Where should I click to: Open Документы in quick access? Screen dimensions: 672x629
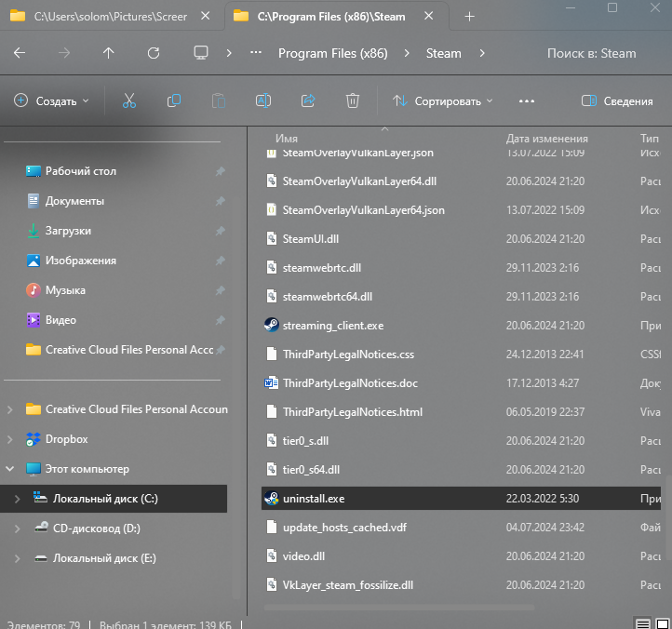point(74,201)
